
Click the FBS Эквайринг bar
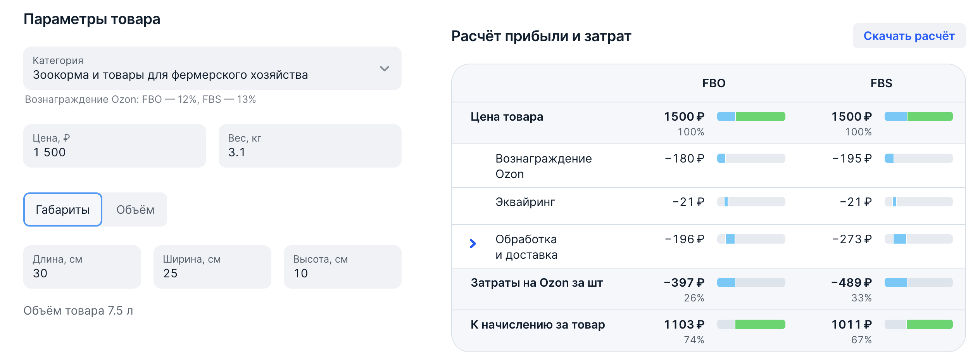[x=919, y=202]
